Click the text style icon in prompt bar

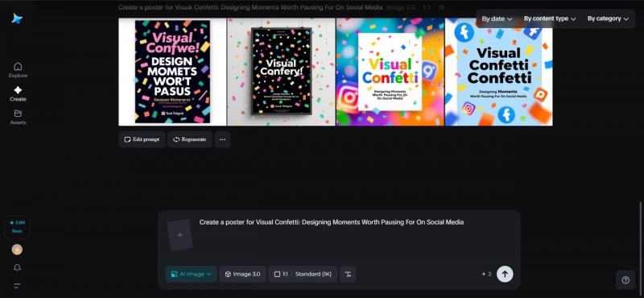tap(348, 274)
